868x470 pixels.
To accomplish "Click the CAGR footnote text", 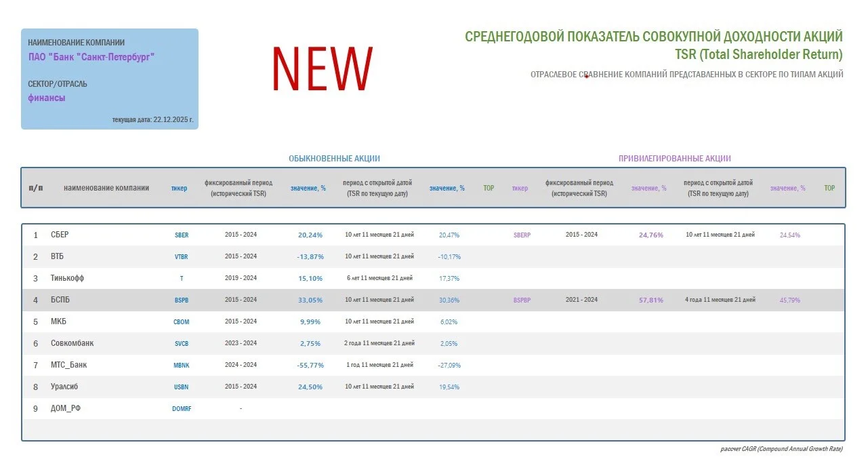I will coord(781,449).
